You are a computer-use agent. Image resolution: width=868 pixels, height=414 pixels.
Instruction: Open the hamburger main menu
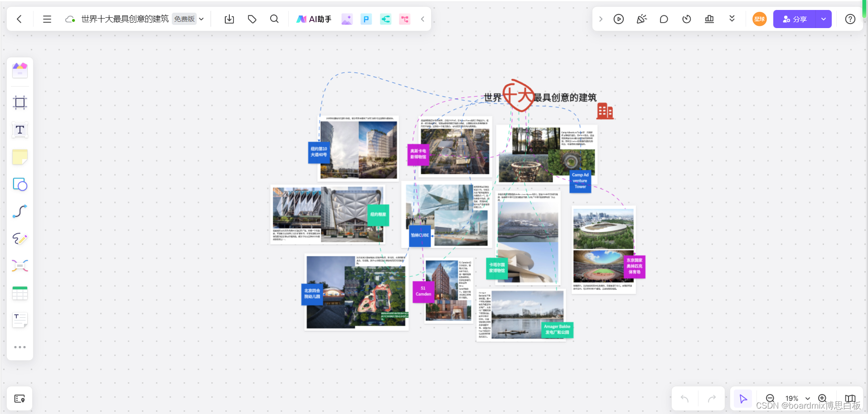click(47, 19)
